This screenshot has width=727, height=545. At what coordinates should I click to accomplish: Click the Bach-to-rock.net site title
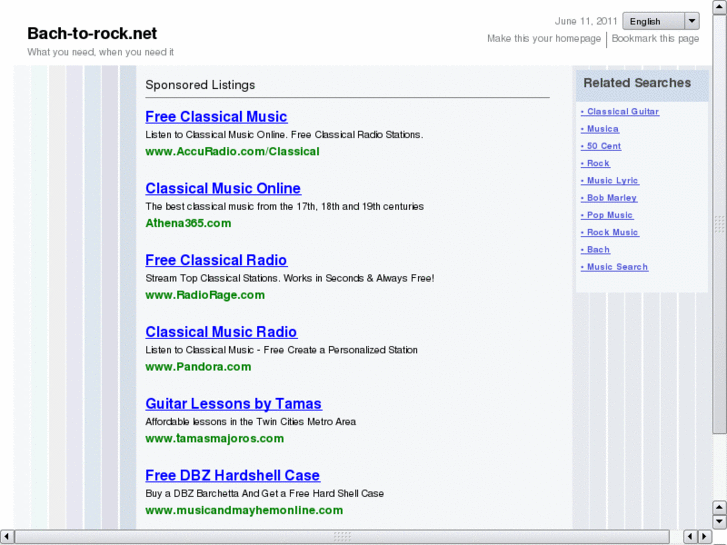pos(92,33)
